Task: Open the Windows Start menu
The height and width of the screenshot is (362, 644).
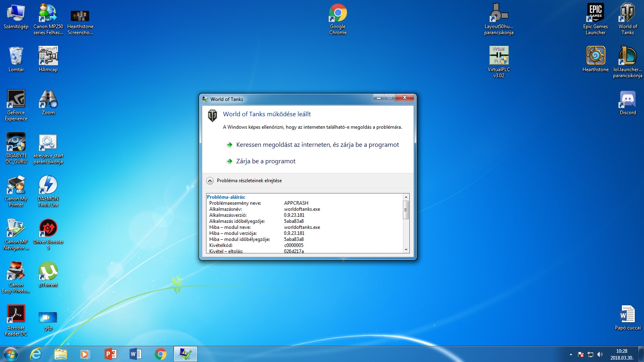Action: point(11,354)
